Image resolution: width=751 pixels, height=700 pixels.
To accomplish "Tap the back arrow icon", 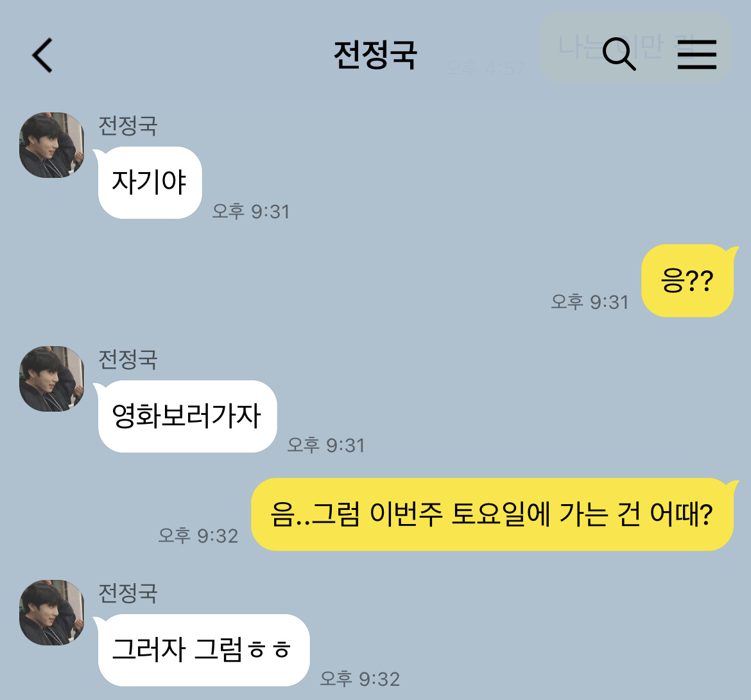I will pos(42,56).
